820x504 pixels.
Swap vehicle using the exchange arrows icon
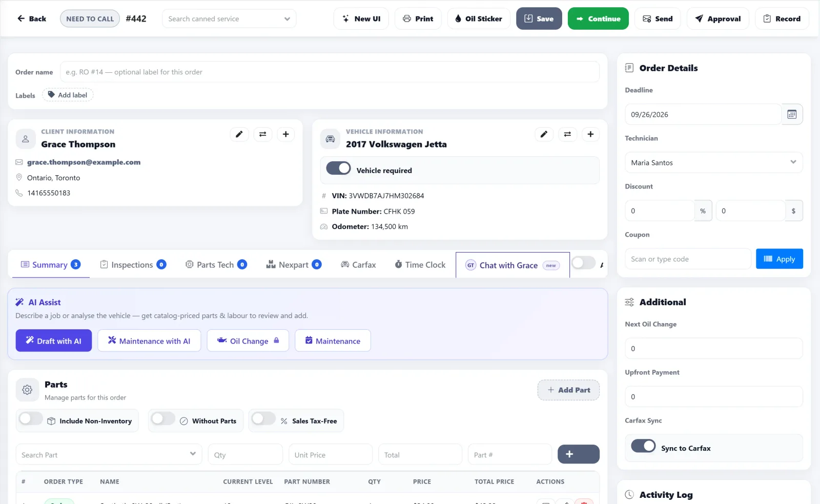[567, 134]
